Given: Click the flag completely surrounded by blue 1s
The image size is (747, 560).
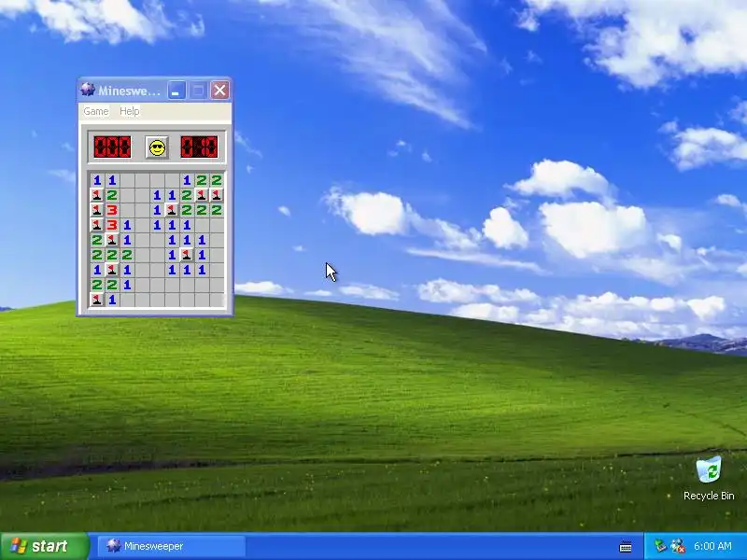Looking at the screenshot, I should pyautogui.click(x=187, y=255).
